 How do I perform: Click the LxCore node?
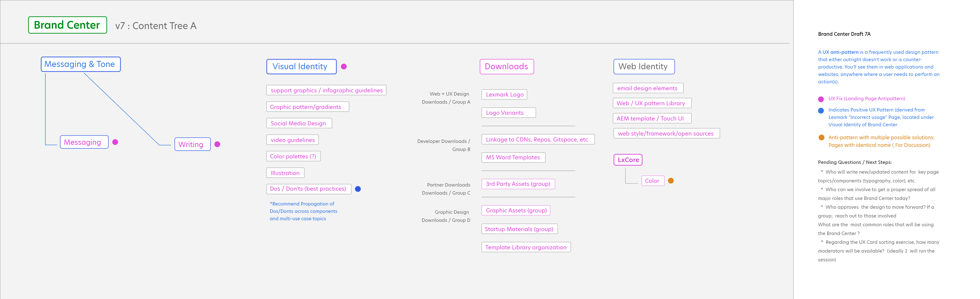coord(628,160)
